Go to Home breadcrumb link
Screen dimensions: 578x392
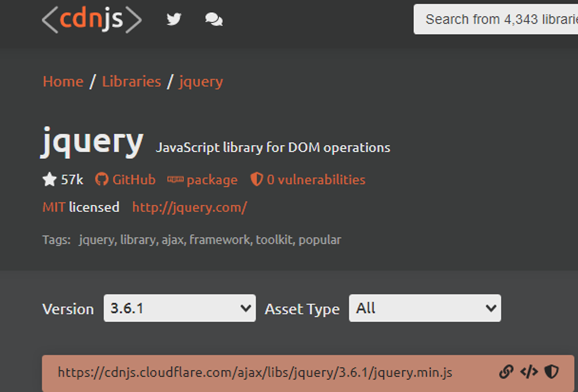click(63, 82)
